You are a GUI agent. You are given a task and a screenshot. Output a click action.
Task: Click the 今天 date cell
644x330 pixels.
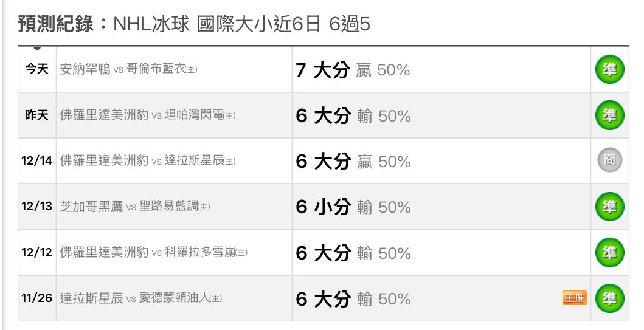[x=36, y=70]
